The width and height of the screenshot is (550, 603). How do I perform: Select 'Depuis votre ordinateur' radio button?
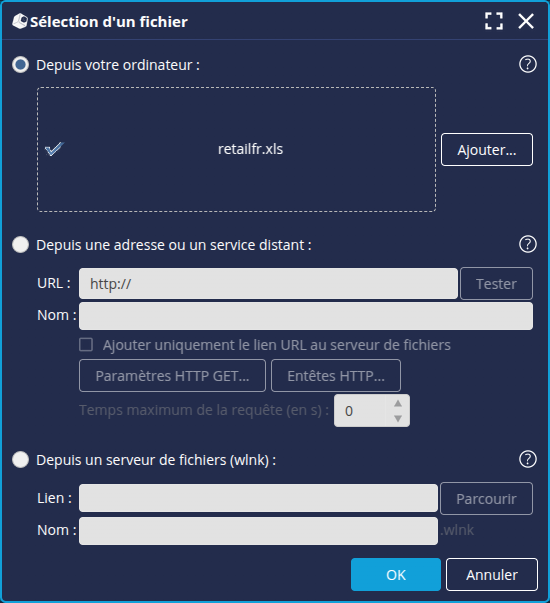coord(20,65)
